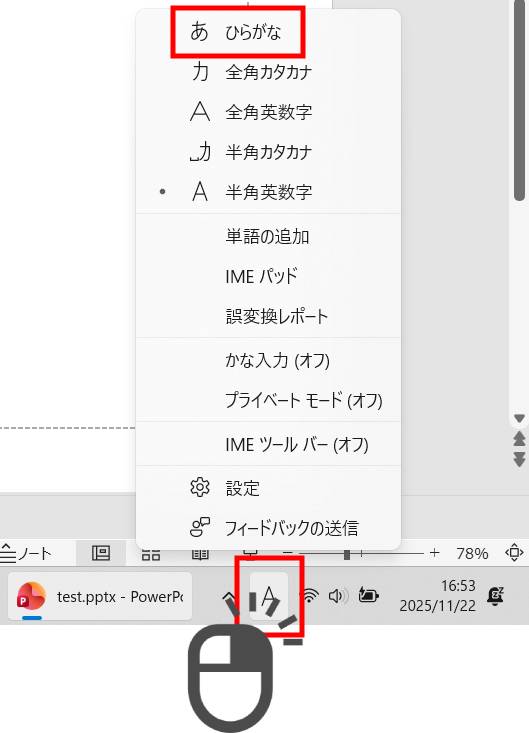Viewport: 529px width, 733px height.
Task: Click the volume speaker icon
Action: pos(338,596)
